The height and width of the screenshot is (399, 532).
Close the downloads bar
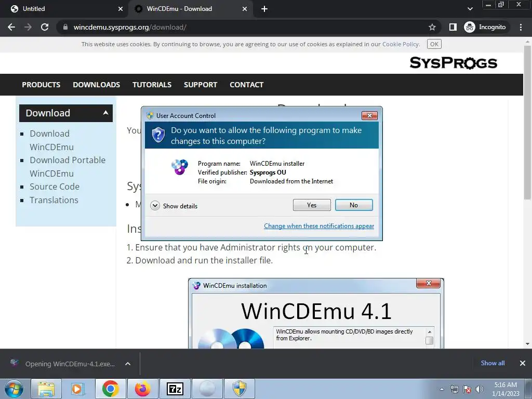tap(523, 363)
